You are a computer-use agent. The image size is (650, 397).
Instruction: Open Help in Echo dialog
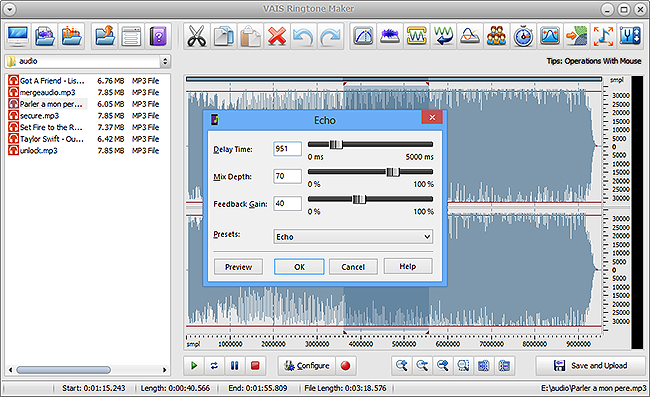pos(408,266)
